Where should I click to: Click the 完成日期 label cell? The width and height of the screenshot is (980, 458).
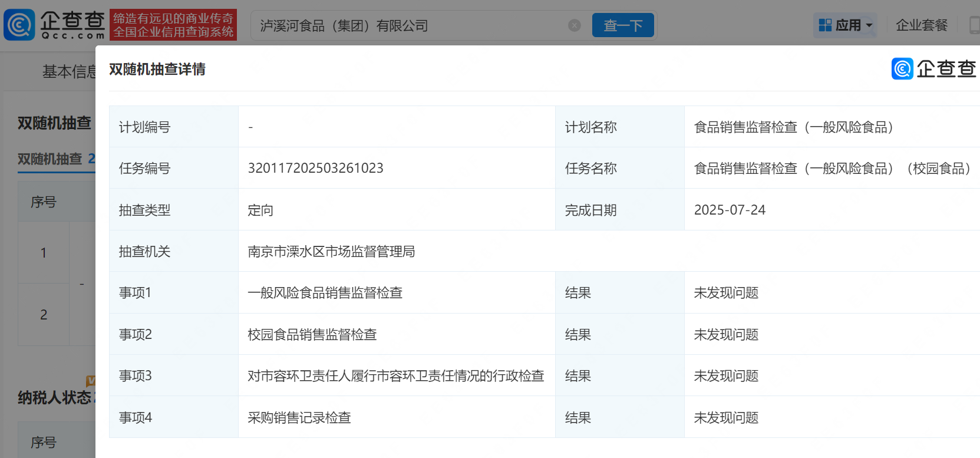620,210
